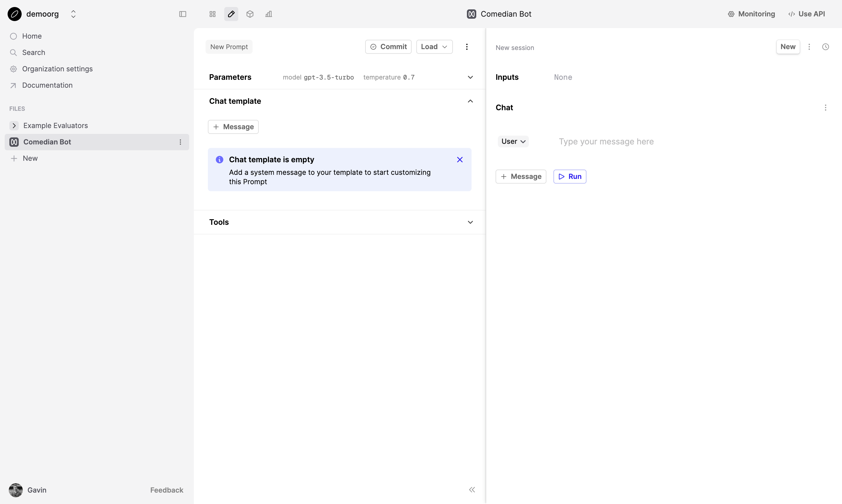842x504 pixels.
Task: Open the Use API panel
Action: pyautogui.click(x=807, y=14)
